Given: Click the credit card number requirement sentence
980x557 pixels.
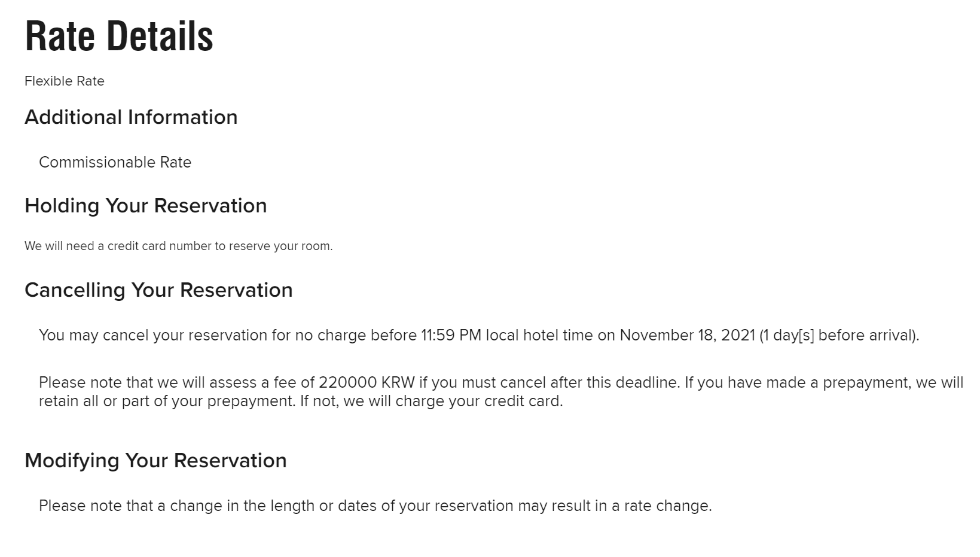Looking at the screenshot, I should coord(178,246).
